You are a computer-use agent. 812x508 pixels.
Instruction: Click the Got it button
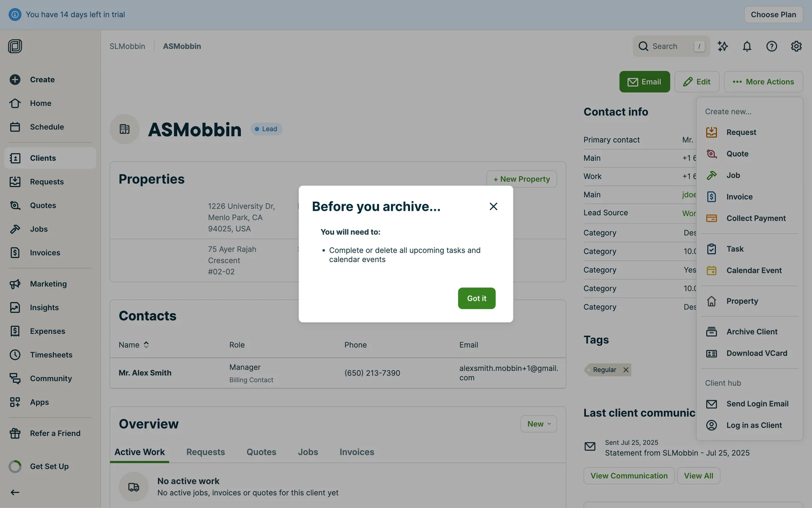[476, 298]
